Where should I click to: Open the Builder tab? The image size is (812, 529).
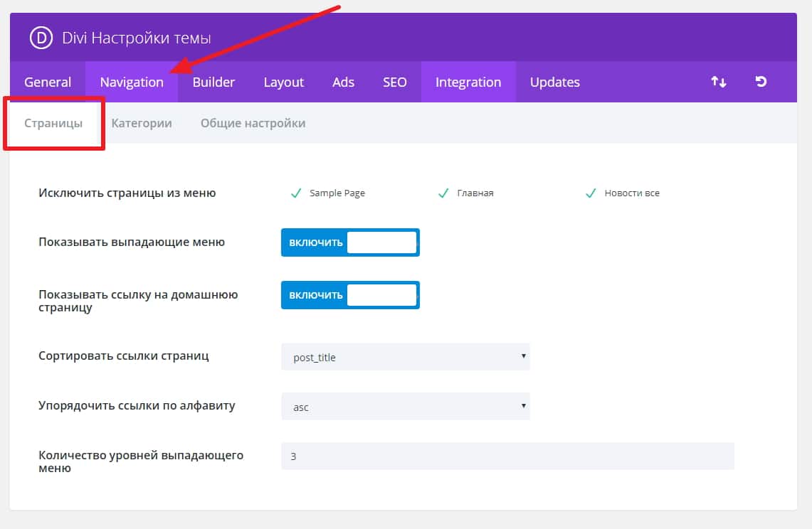(x=213, y=82)
